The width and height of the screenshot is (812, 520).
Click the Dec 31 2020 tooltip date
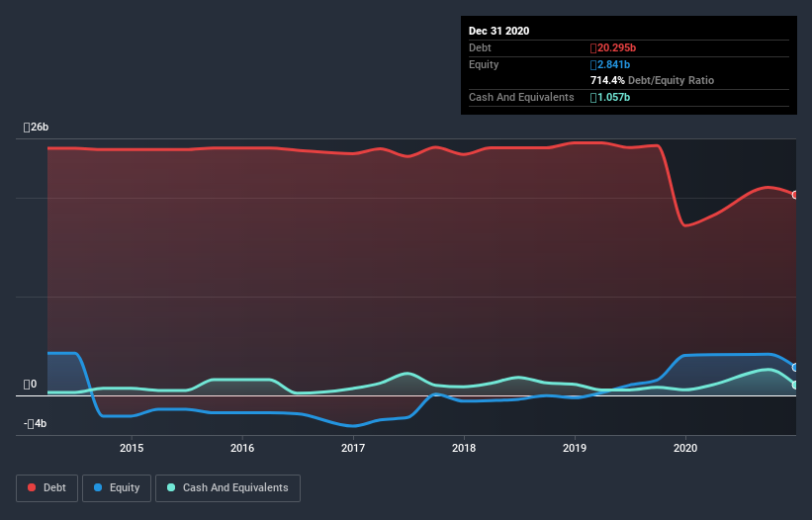tap(498, 31)
